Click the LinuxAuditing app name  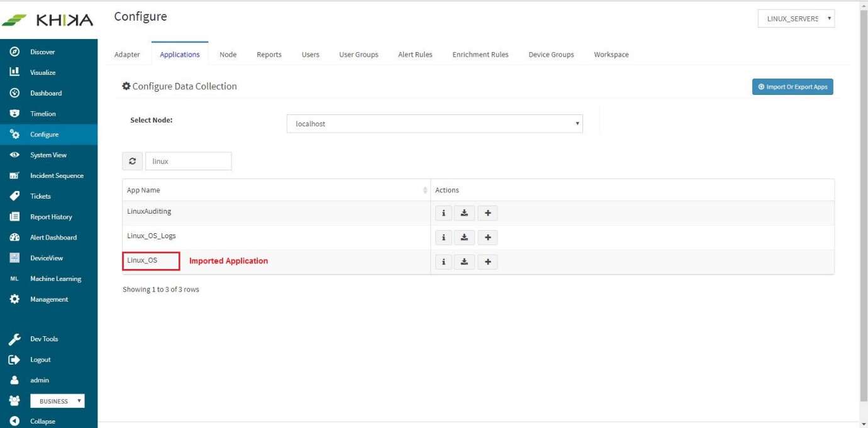(149, 211)
